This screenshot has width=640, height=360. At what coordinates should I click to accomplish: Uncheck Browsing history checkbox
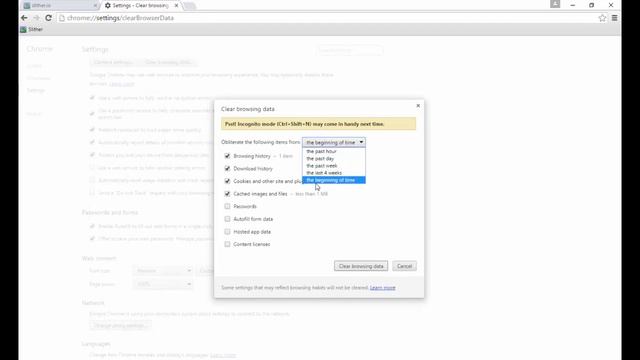click(227, 156)
